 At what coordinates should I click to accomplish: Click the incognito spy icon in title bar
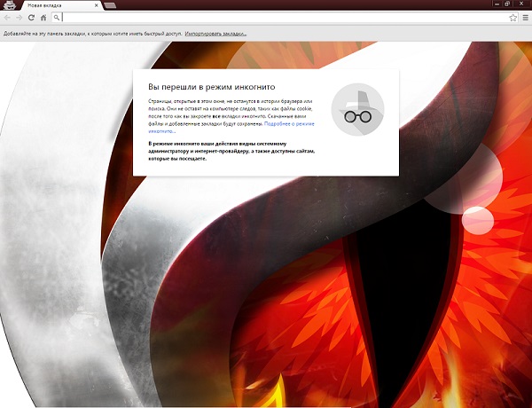(9, 4)
